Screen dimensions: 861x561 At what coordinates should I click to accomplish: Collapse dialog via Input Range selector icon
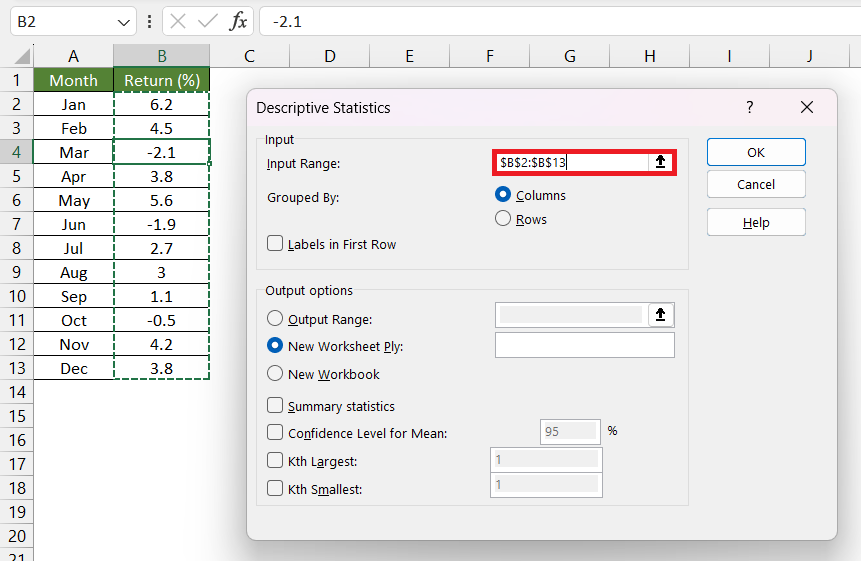point(661,162)
